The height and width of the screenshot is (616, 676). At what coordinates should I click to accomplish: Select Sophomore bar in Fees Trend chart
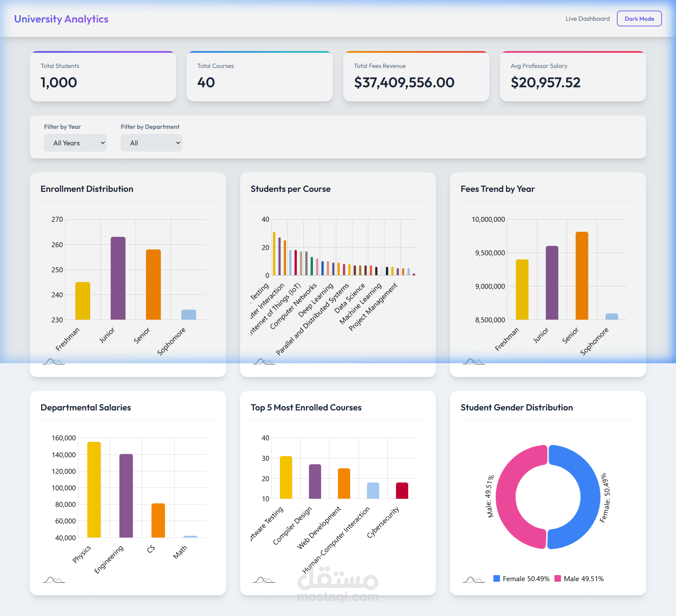(612, 317)
